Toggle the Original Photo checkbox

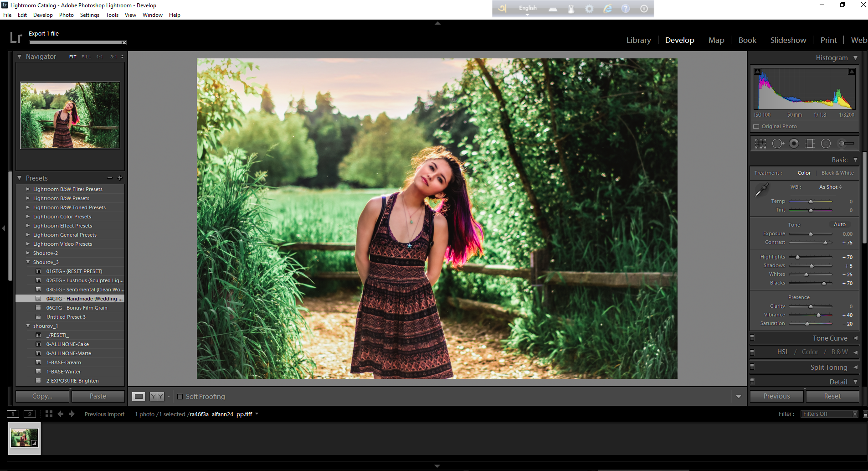[x=756, y=127]
